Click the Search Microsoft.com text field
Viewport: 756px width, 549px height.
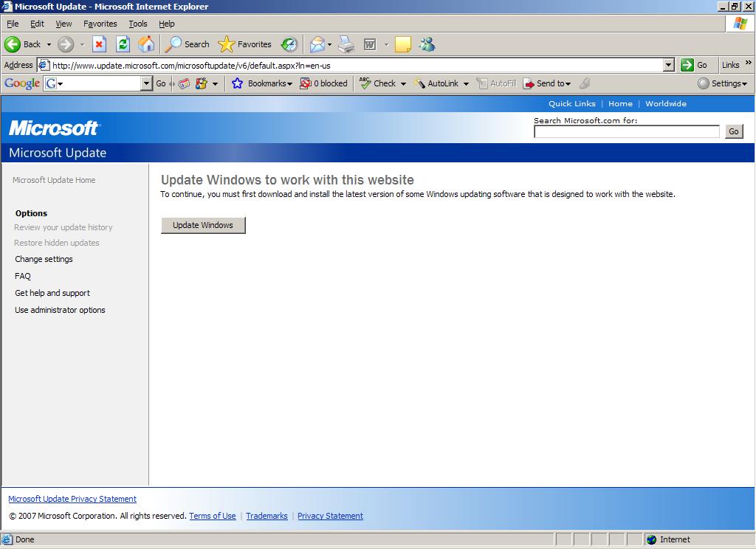[627, 131]
